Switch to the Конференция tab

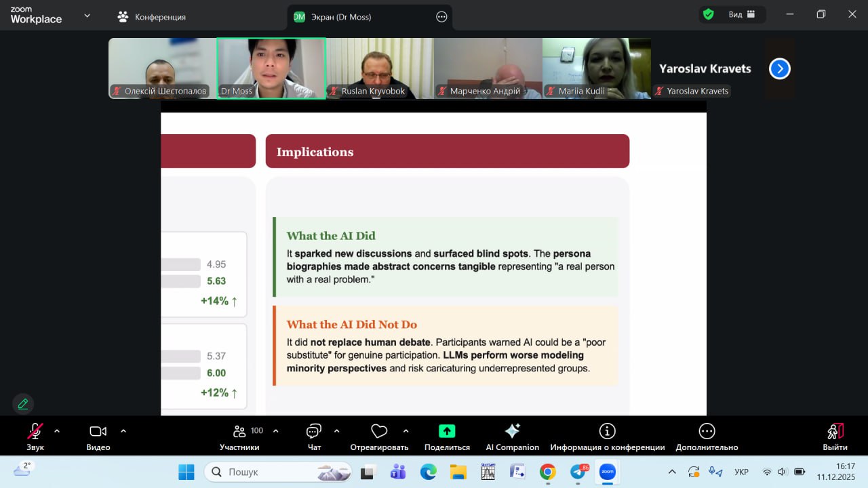tap(152, 17)
